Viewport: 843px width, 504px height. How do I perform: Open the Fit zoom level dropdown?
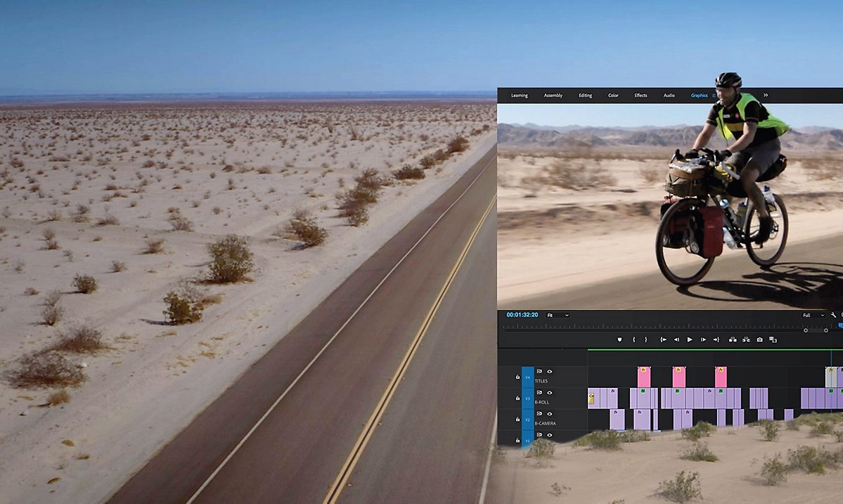tap(558, 315)
